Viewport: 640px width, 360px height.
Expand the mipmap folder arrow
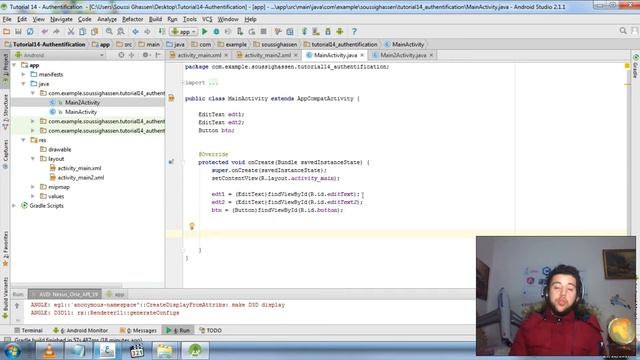coord(33,187)
